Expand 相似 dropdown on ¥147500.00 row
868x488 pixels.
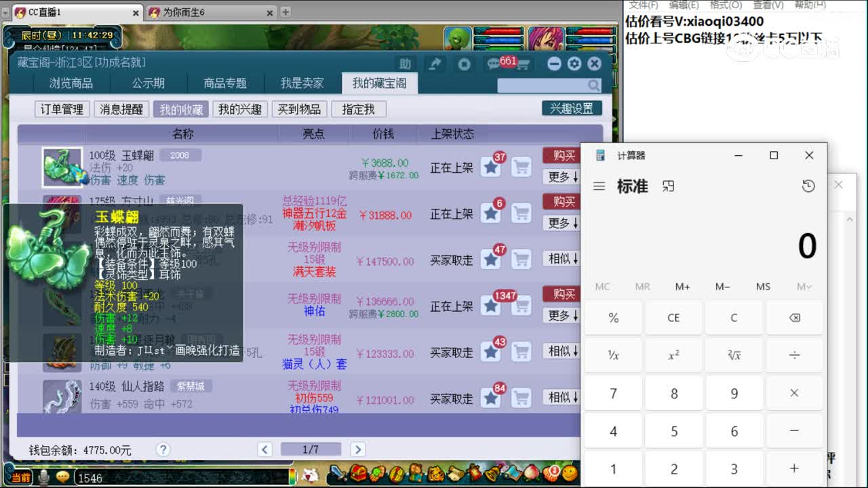coord(561,258)
